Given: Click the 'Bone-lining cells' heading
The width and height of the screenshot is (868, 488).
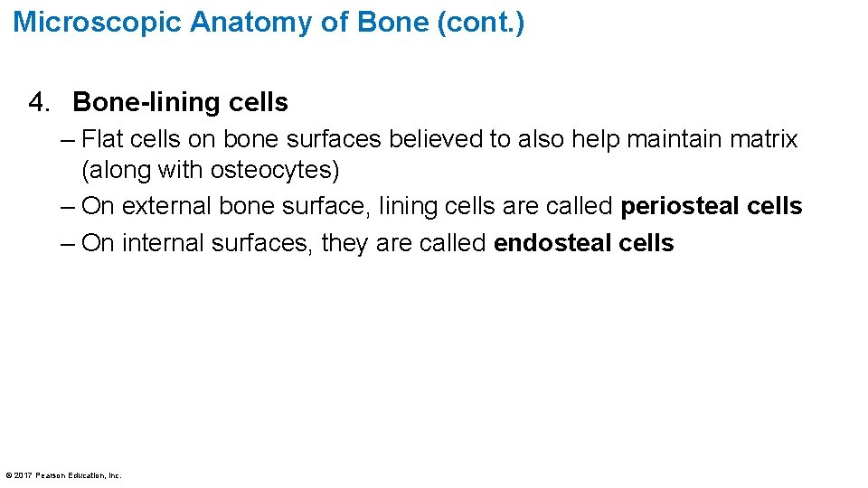Looking at the screenshot, I should click(x=181, y=102).
